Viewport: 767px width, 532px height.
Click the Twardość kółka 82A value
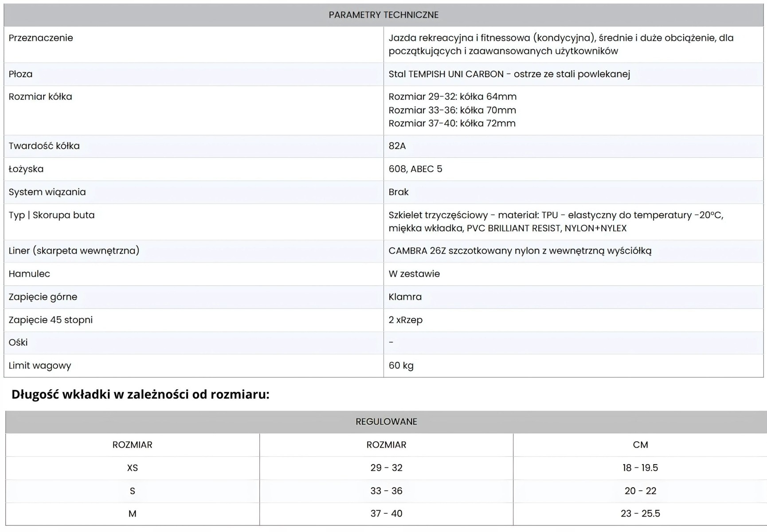tap(397, 146)
